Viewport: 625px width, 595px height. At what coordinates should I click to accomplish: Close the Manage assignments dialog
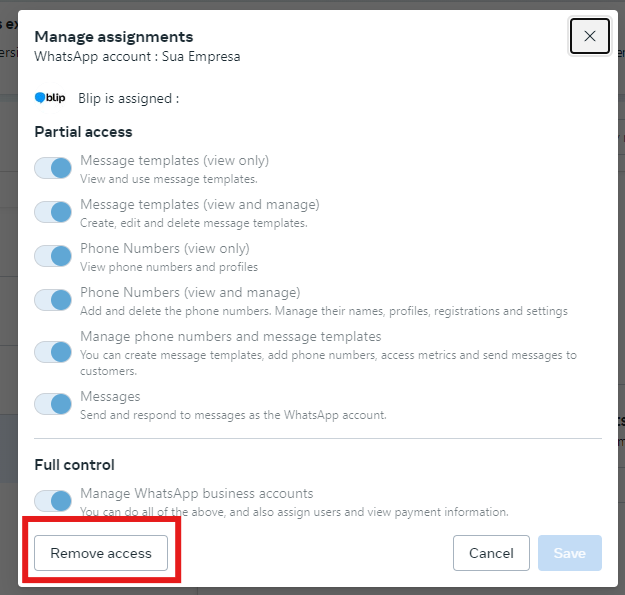(x=590, y=36)
